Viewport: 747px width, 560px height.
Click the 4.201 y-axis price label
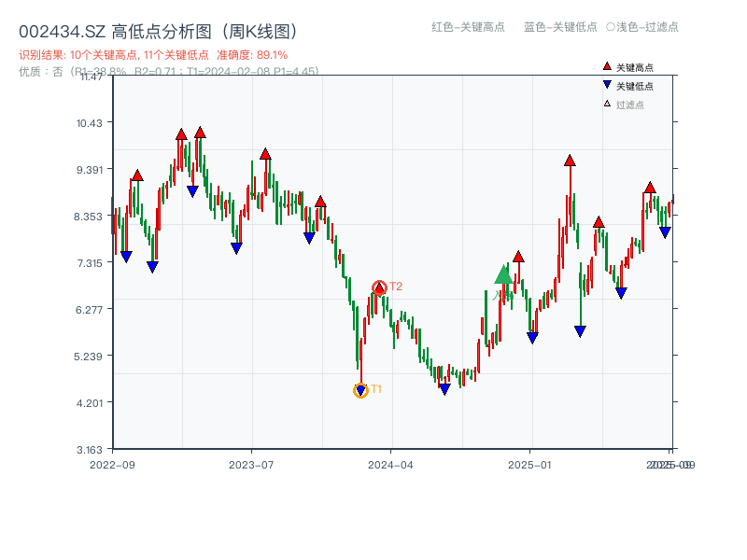point(89,403)
